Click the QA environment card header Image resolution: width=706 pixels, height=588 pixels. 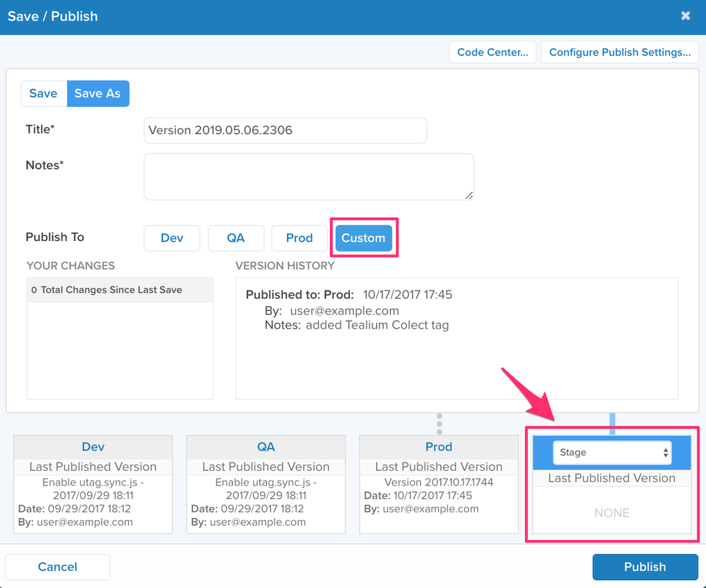[x=266, y=447]
